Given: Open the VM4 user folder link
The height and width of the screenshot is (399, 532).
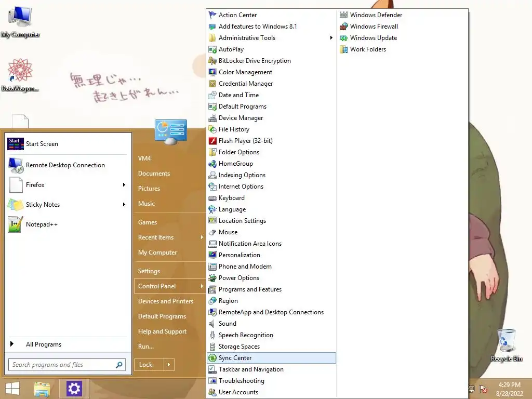Looking at the screenshot, I should pyautogui.click(x=144, y=158).
